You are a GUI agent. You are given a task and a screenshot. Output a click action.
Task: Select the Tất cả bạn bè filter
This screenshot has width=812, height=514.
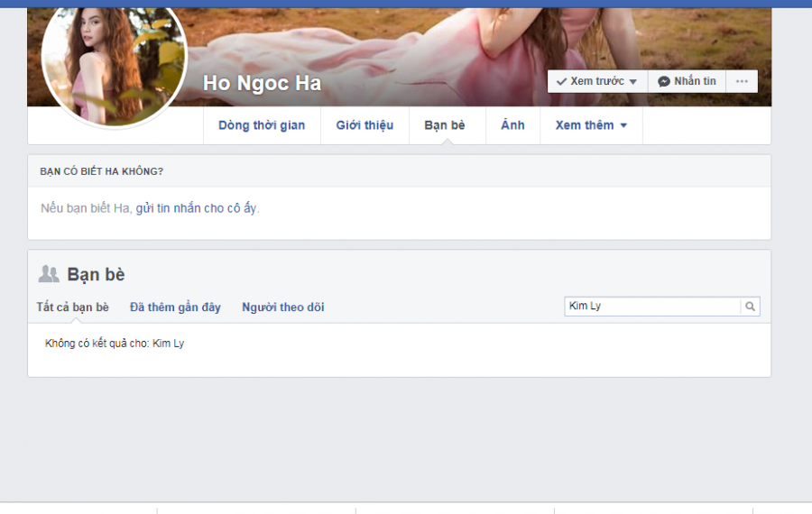pos(72,307)
